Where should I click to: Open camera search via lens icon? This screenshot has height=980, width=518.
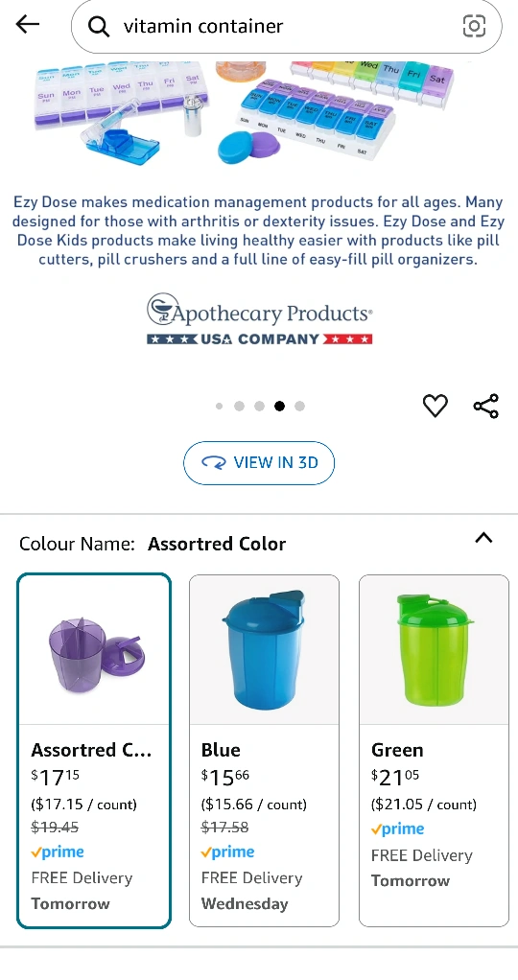pos(474,26)
